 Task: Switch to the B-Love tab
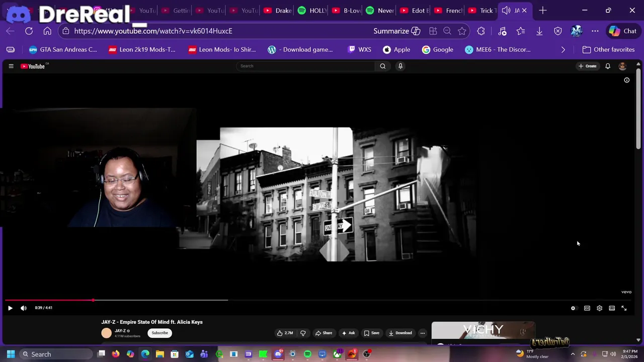point(346,11)
